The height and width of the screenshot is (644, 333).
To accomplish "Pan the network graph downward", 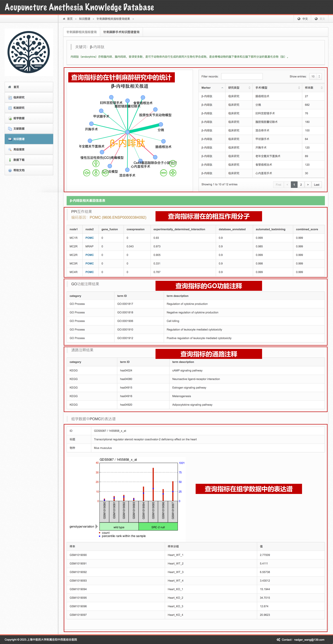I will pos(96,173).
